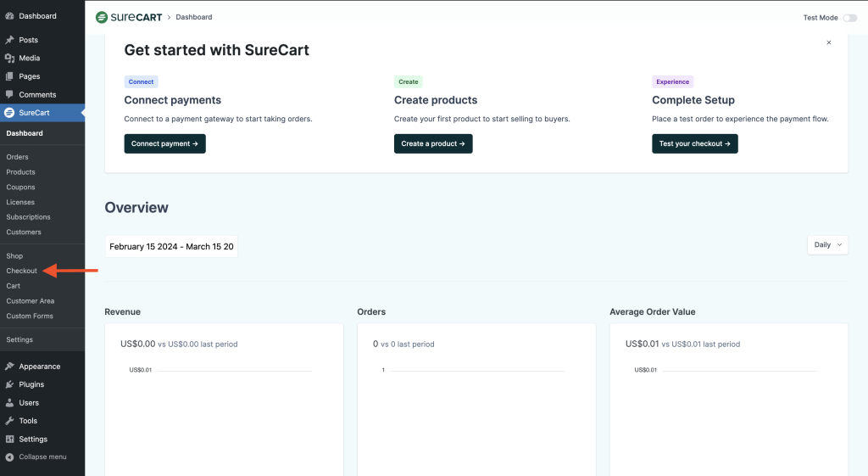Click the Tools menu label
The height and width of the screenshot is (476, 868).
(28, 421)
